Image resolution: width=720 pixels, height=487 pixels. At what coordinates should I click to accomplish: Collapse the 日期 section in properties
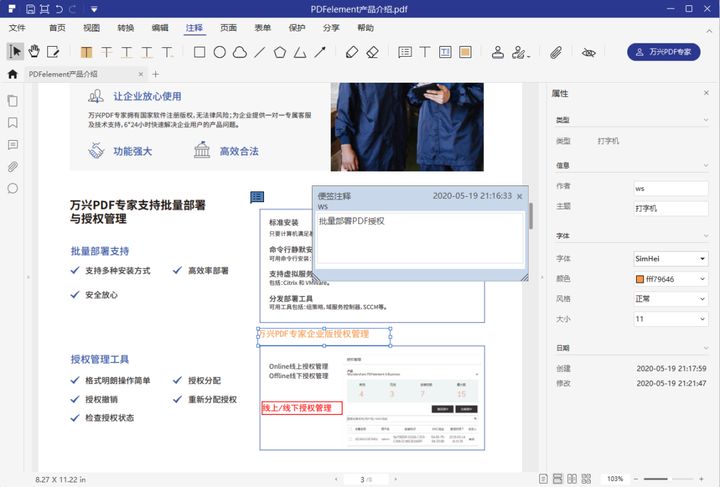pyautogui.click(x=706, y=348)
